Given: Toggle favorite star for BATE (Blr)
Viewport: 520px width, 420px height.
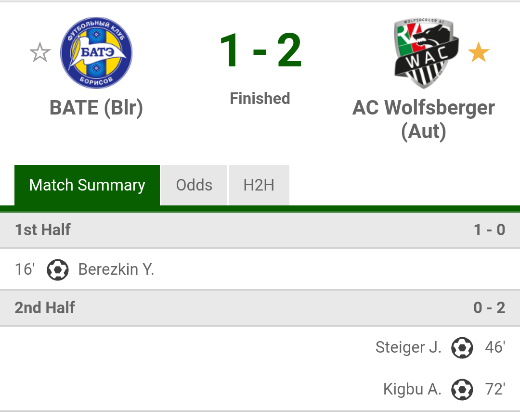Looking at the screenshot, I should pos(40,52).
